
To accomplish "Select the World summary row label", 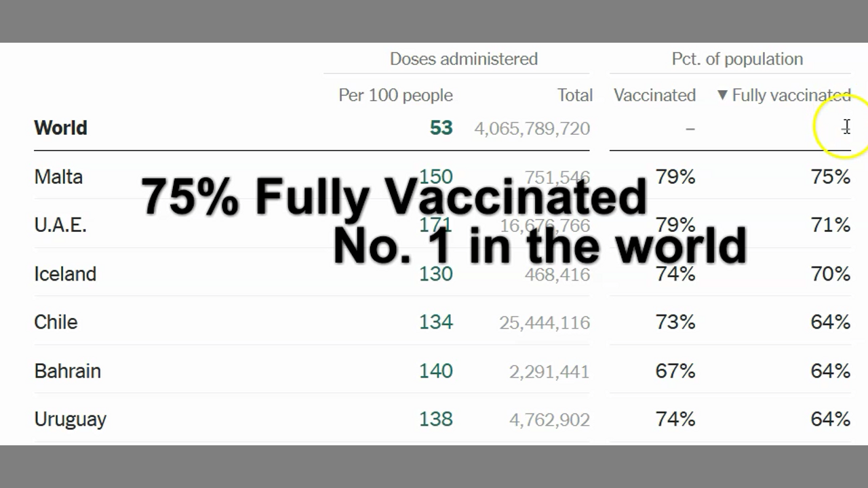I will [x=60, y=128].
